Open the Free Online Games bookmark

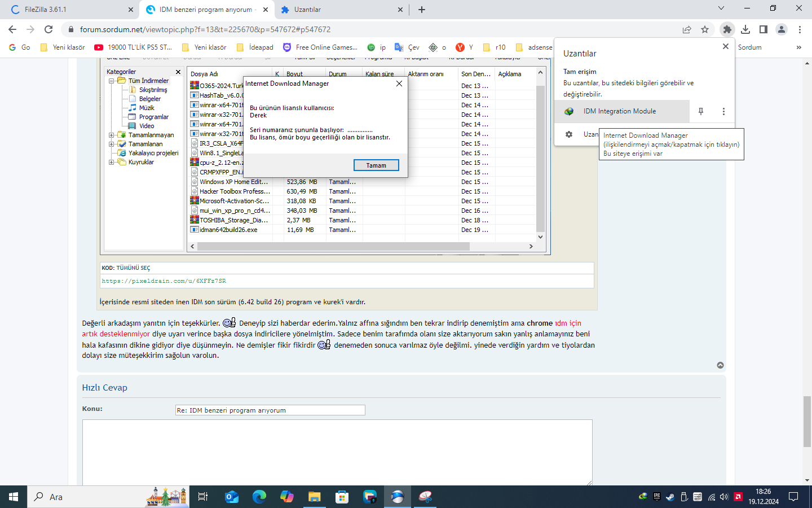320,47
